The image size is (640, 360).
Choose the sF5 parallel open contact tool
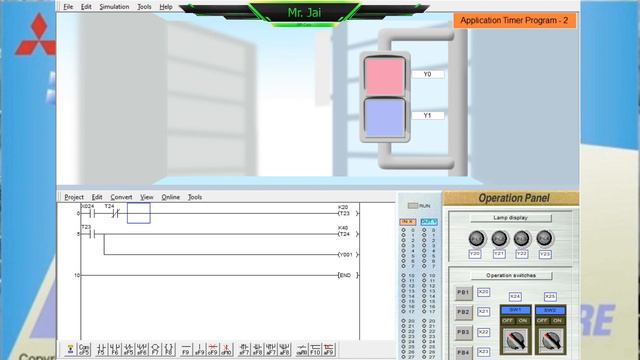pyautogui.click(x=128, y=349)
